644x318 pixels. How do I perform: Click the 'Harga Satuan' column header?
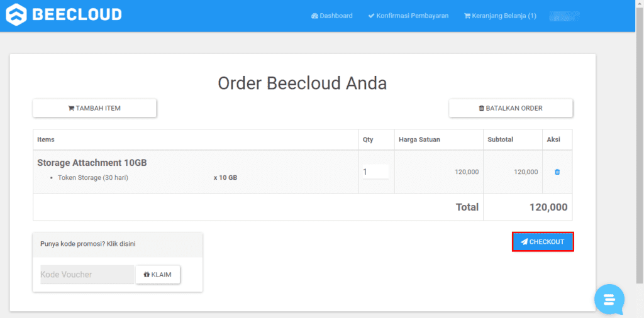419,140
